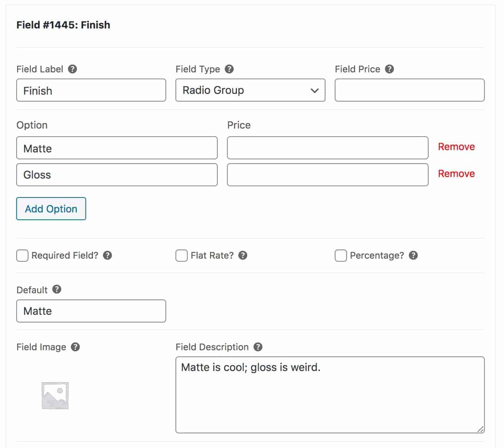Click the Required Field help icon

pyautogui.click(x=108, y=255)
